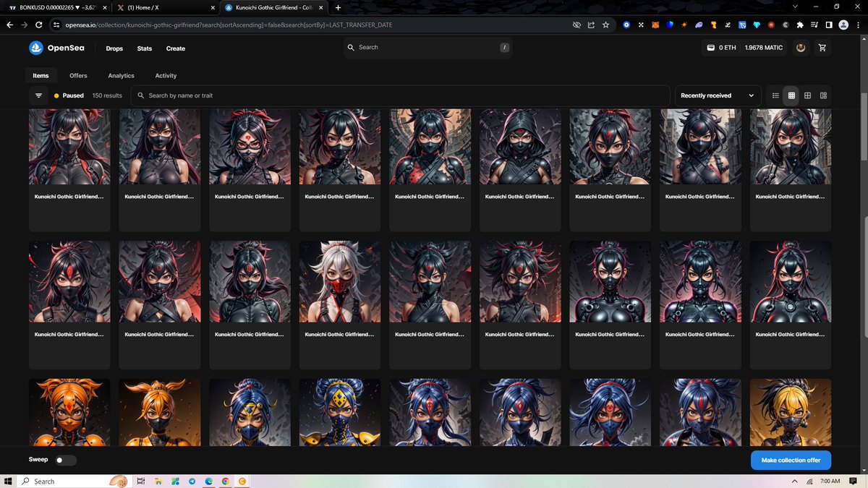The height and width of the screenshot is (488, 868).
Task: Open the filter sidebar icon
Action: (x=38, y=95)
